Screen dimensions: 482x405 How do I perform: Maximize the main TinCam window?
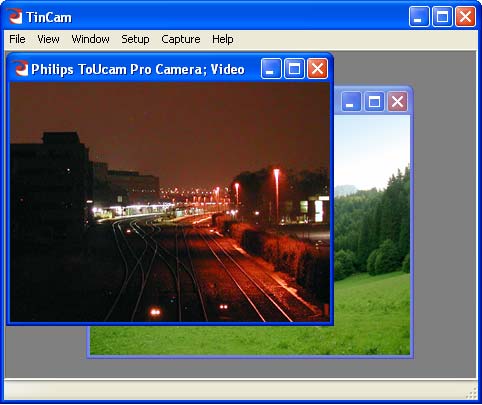pos(442,16)
